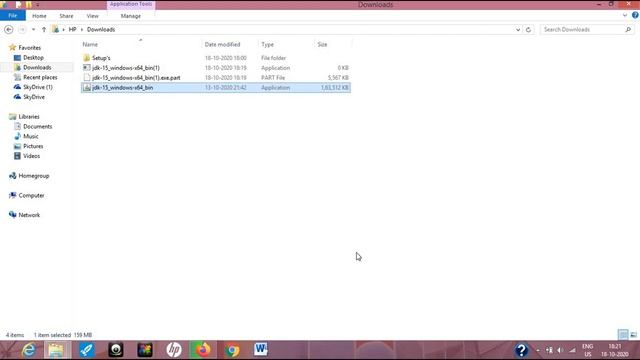
Task: Open the quick access toolbar dropdown
Action: coord(38,4)
